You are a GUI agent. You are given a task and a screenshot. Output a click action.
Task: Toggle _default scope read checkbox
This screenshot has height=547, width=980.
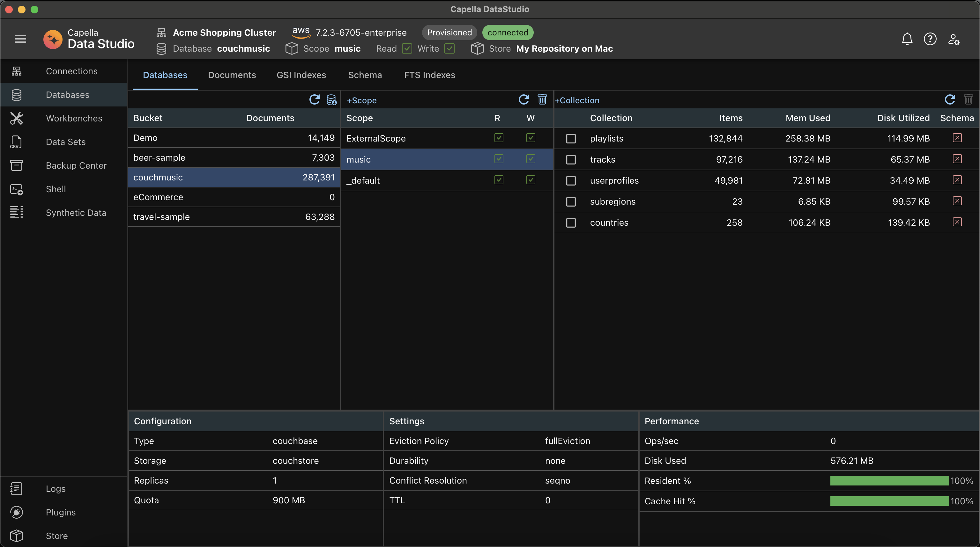point(498,180)
